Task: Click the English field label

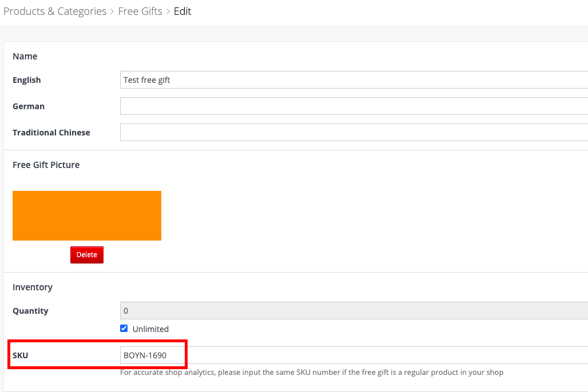Action: [x=27, y=80]
